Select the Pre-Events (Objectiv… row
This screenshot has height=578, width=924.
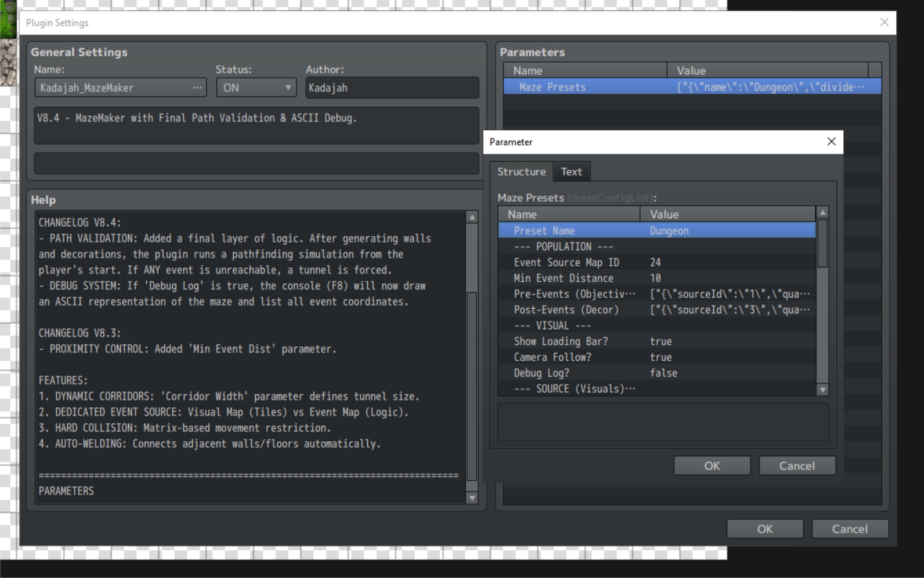(x=657, y=294)
